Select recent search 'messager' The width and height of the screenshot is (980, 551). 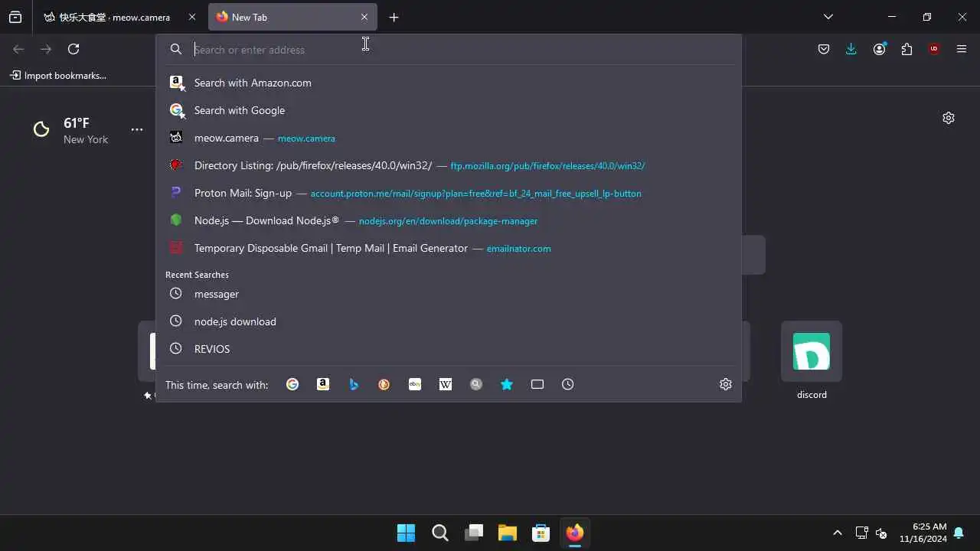(x=449, y=294)
